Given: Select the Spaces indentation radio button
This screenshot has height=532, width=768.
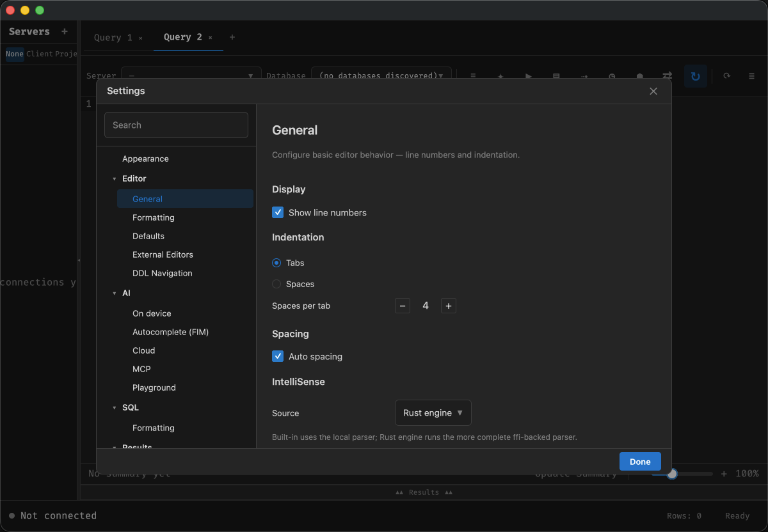Looking at the screenshot, I should (276, 284).
